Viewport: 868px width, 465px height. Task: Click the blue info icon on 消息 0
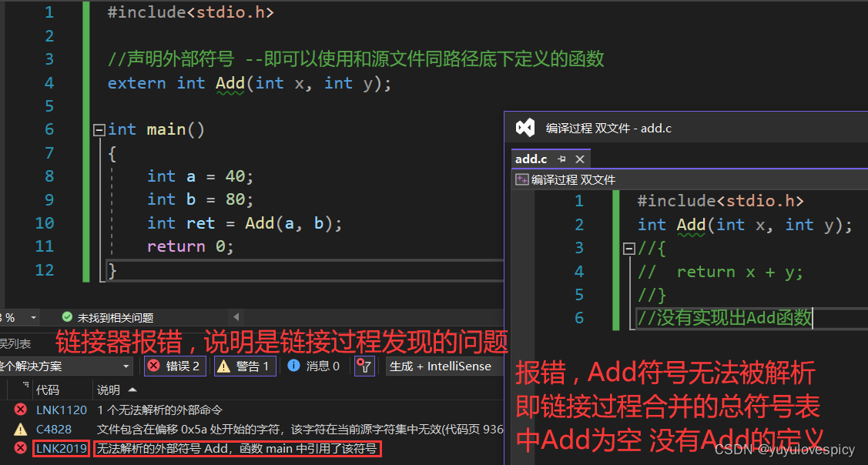(292, 366)
